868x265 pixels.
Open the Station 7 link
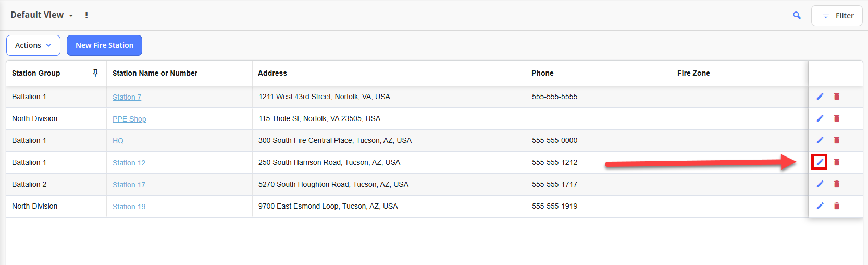[127, 97]
